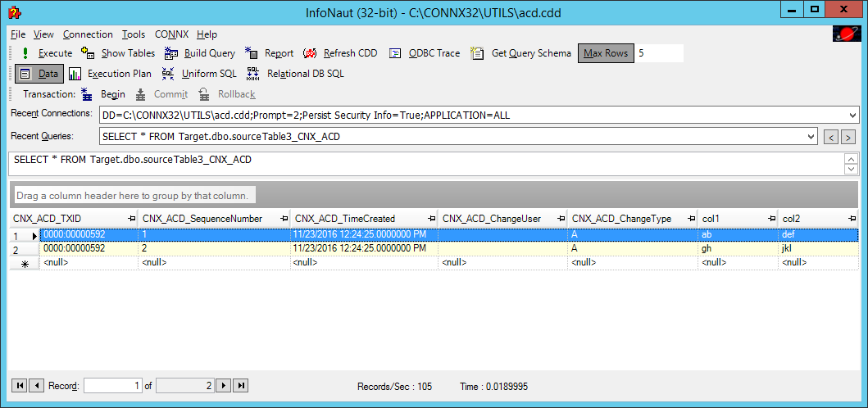868x408 pixels.
Task: Open the CONNX menu
Action: pos(171,34)
